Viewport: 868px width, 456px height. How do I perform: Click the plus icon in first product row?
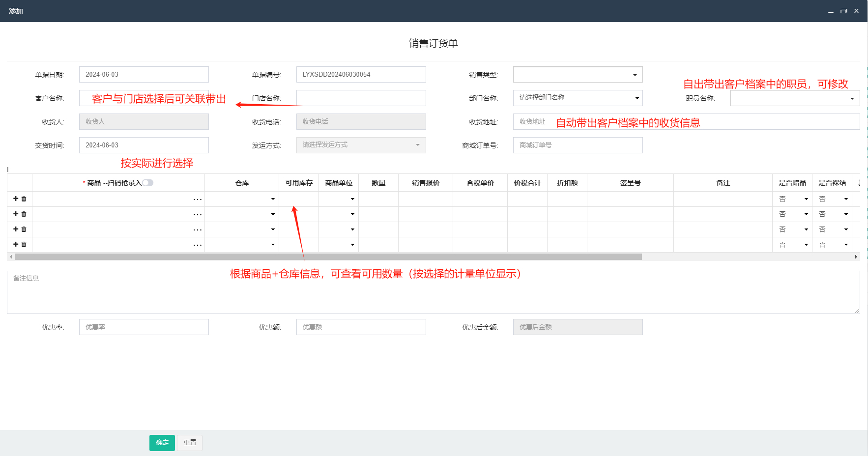(x=16, y=199)
